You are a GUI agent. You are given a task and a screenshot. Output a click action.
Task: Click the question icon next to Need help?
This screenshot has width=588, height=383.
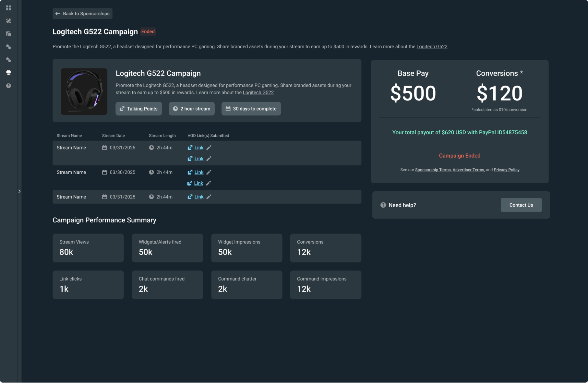[x=383, y=205]
